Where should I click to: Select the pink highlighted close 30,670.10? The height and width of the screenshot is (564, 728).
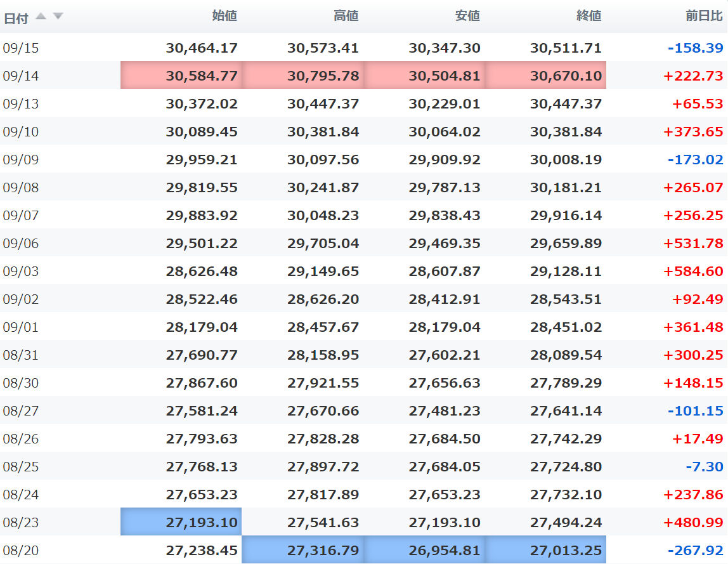pos(545,75)
